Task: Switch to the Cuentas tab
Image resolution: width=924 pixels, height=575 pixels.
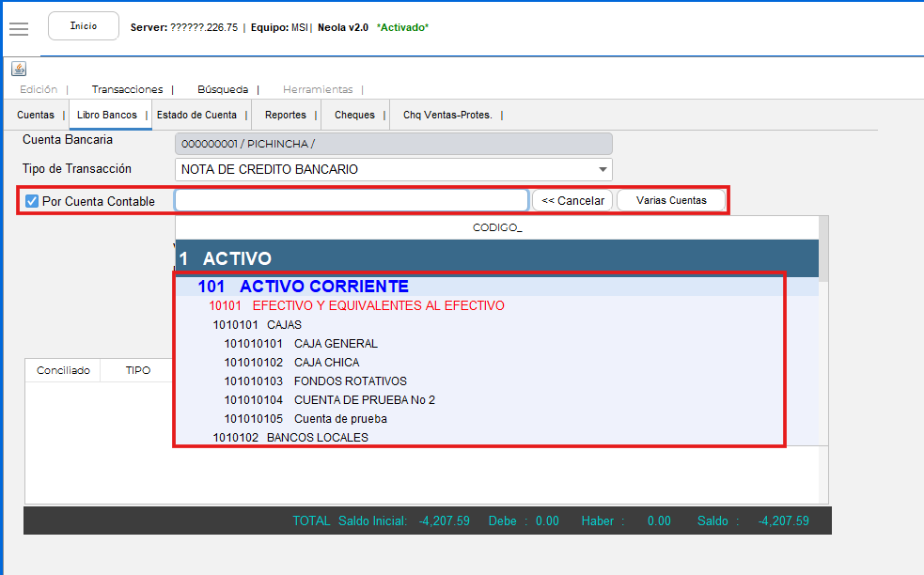Action: click(36, 115)
